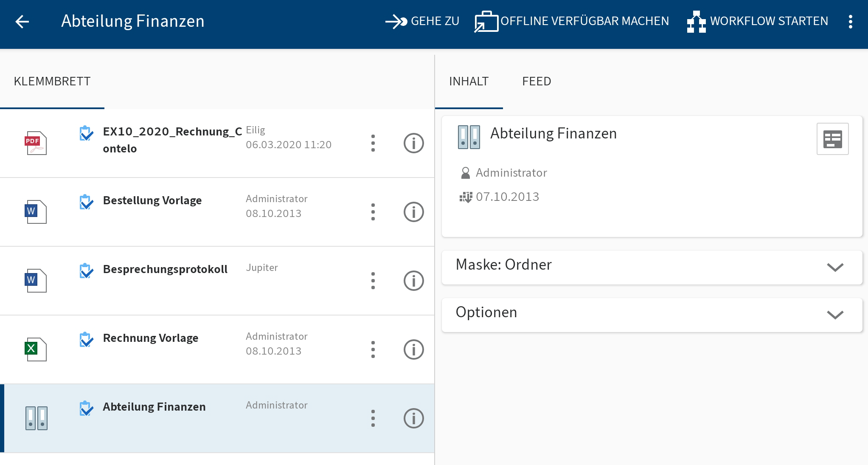The image size is (868, 465).
Task: Click the Word icon of Bestellung Vorlage
Action: click(36, 212)
